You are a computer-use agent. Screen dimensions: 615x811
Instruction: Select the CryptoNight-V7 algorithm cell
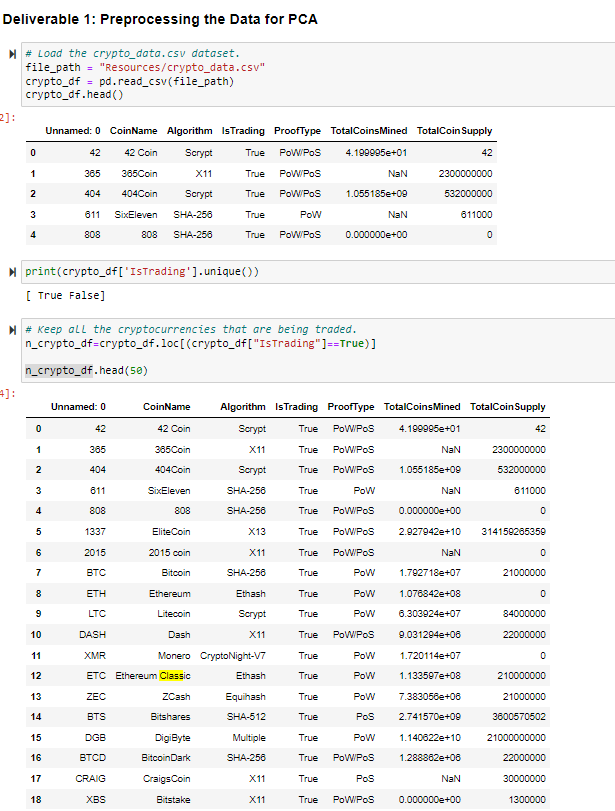[x=233, y=656]
